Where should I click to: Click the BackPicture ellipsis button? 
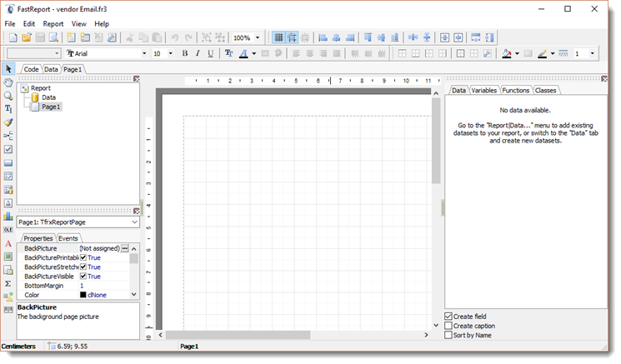click(x=125, y=248)
